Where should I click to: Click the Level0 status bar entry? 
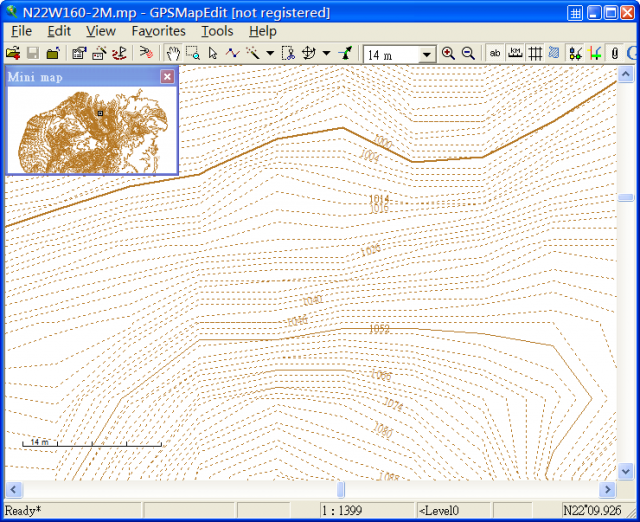439,511
